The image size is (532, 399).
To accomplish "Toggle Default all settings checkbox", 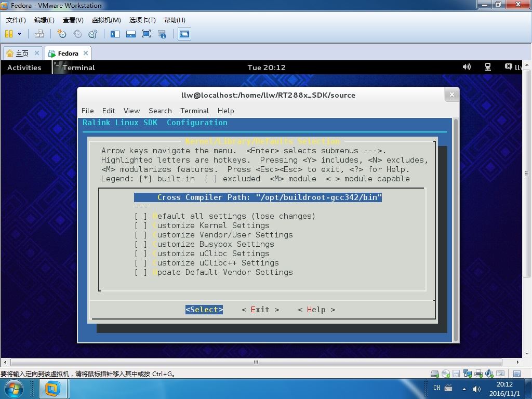I will [x=141, y=216].
